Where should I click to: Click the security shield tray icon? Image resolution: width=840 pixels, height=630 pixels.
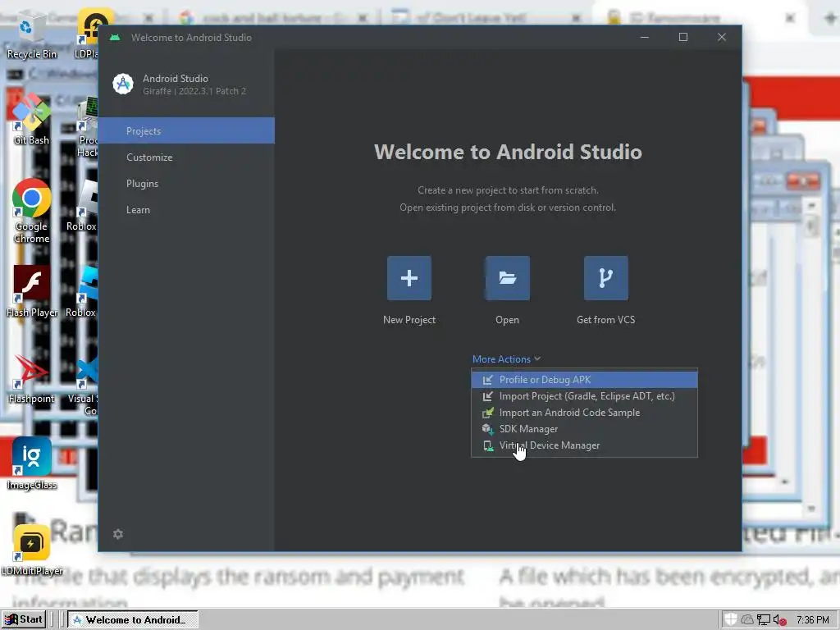pos(731,619)
